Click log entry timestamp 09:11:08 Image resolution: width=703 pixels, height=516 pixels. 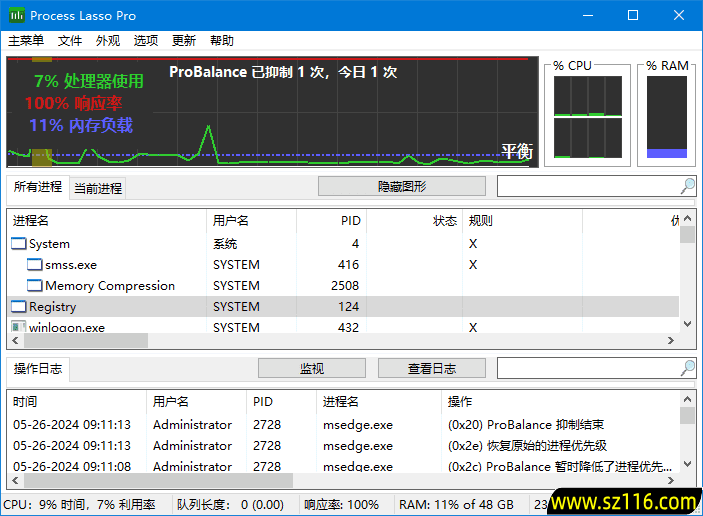[x=72, y=466]
